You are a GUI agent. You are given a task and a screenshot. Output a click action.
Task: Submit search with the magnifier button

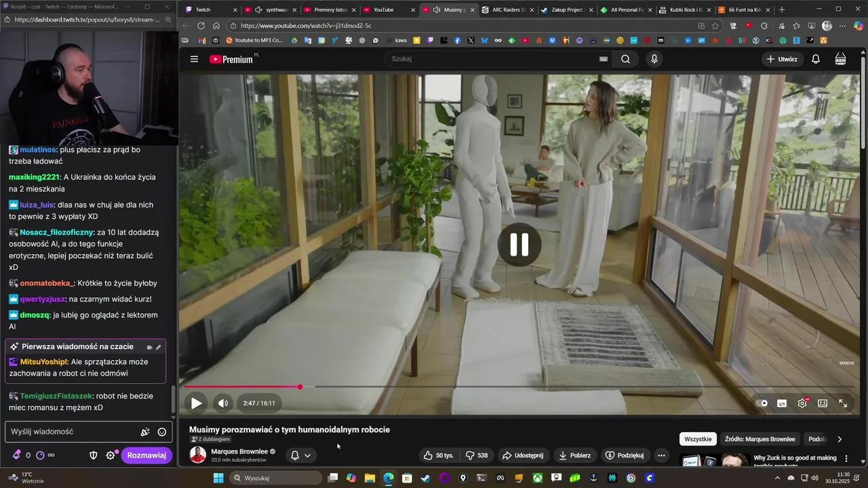click(x=625, y=59)
